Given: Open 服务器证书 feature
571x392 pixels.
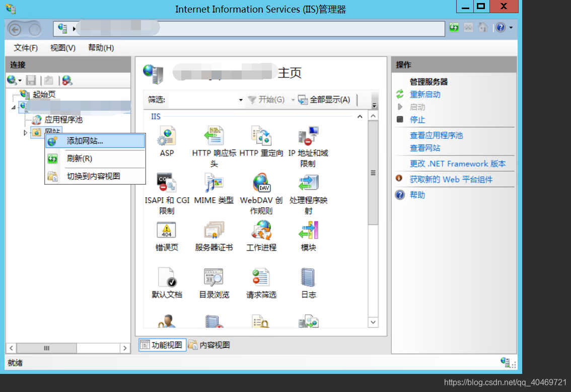Looking at the screenshot, I should pos(214,236).
